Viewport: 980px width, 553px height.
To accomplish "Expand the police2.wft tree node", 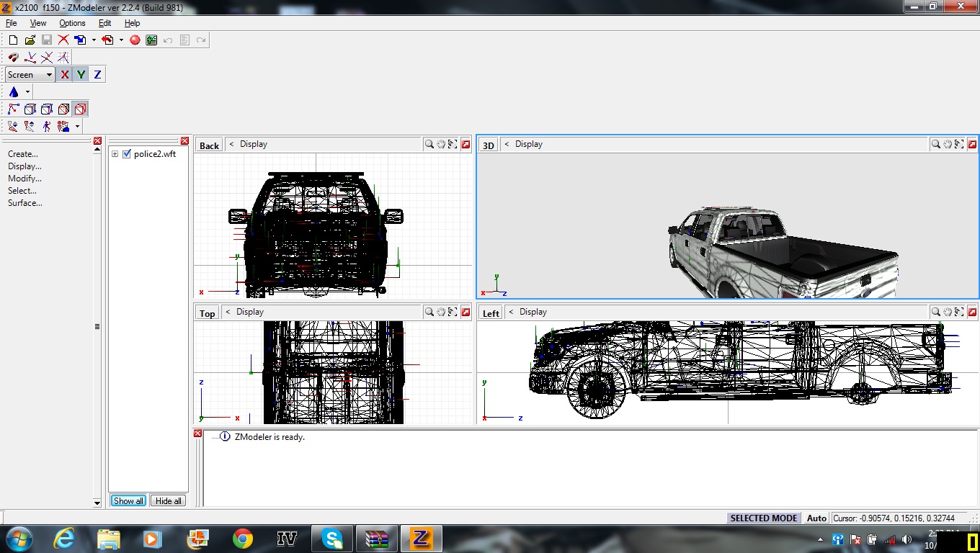I will (115, 154).
